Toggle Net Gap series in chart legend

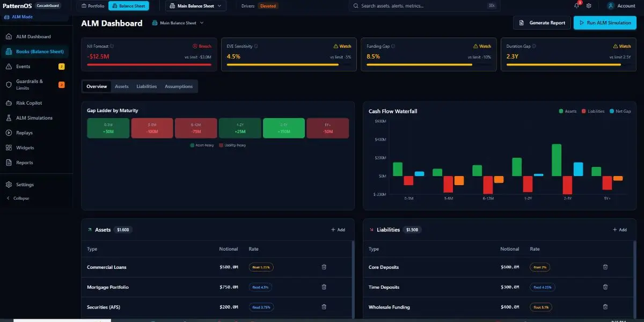click(x=621, y=111)
